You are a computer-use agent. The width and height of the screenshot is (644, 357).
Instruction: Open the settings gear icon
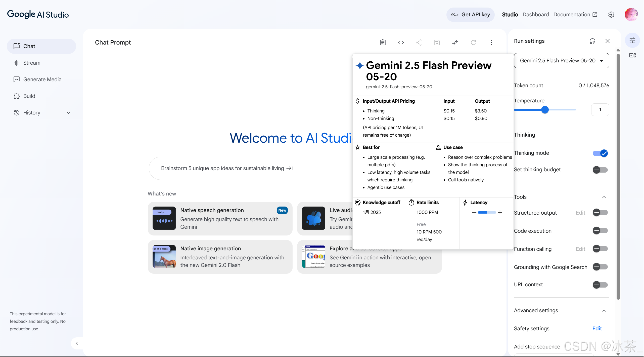(611, 15)
